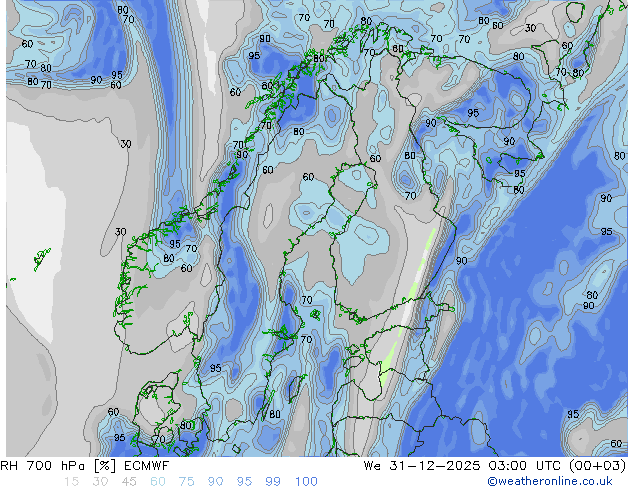This screenshot has width=634, height=490.
Task: Click the weatheronline.co.uk copyright link
Action: click(x=550, y=481)
